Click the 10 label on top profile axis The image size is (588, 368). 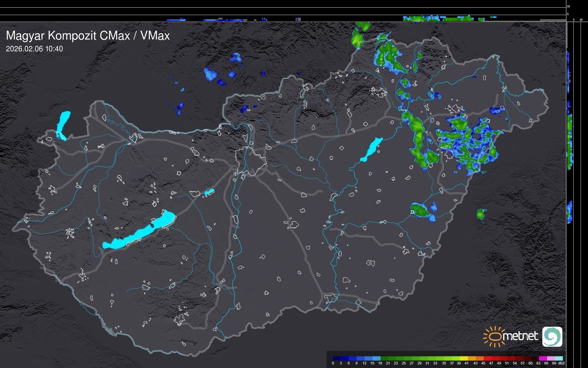tap(568, 6)
